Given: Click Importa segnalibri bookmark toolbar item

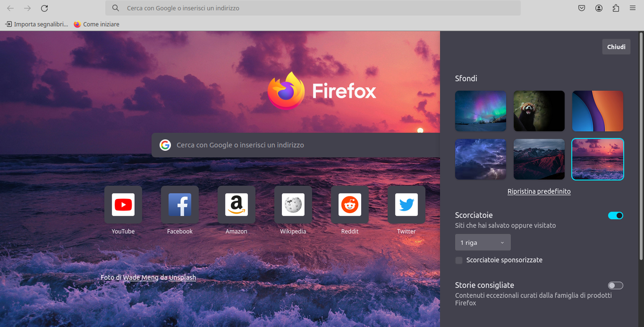Looking at the screenshot, I should [36, 24].
